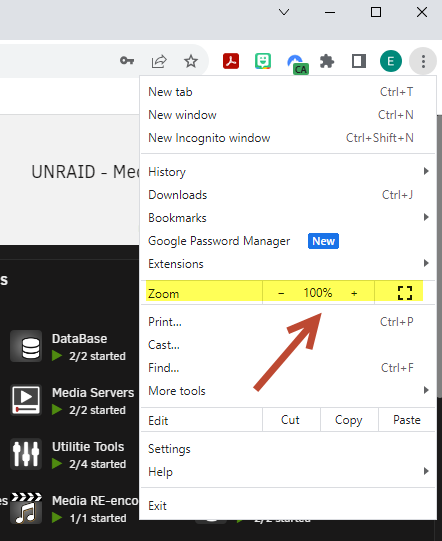Expand the More tools submenu
The height and width of the screenshot is (541, 442).
288,391
